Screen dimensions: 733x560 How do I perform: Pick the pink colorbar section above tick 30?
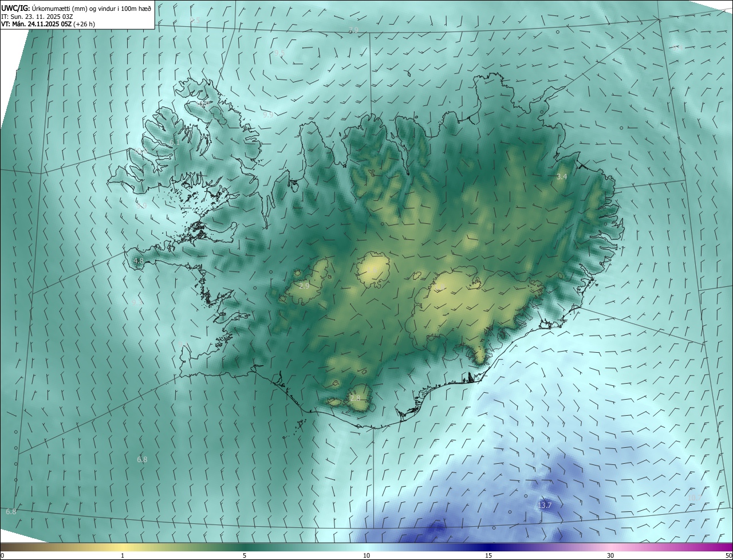tap(610, 547)
